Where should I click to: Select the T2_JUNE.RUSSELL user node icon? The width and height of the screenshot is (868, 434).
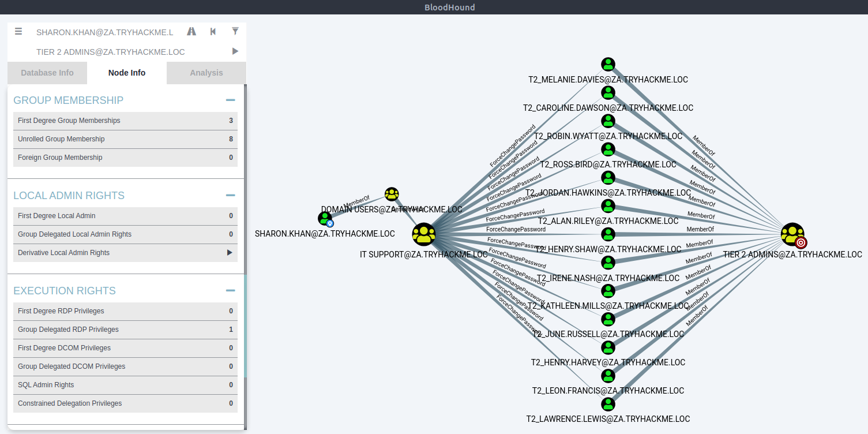click(608, 319)
